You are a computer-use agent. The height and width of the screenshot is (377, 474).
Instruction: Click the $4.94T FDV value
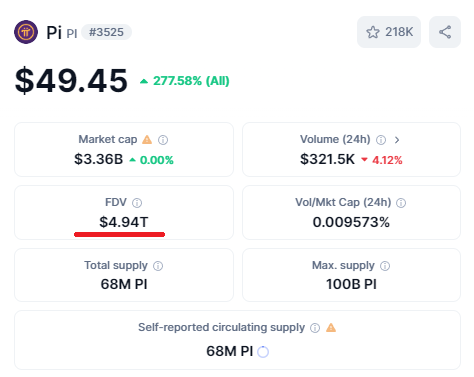coord(124,222)
